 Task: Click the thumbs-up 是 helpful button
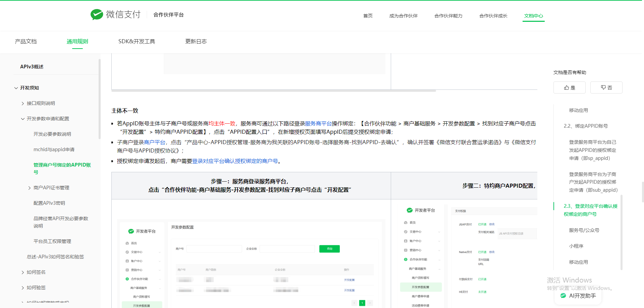click(x=569, y=87)
